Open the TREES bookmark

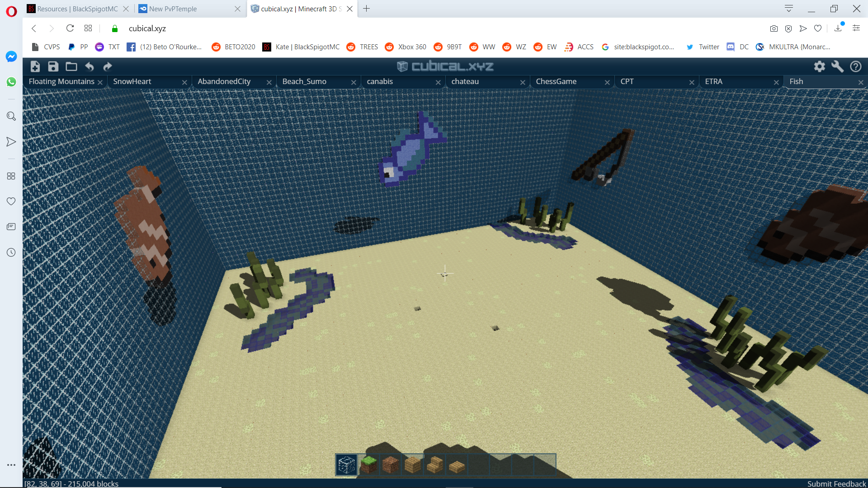click(362, 47)
